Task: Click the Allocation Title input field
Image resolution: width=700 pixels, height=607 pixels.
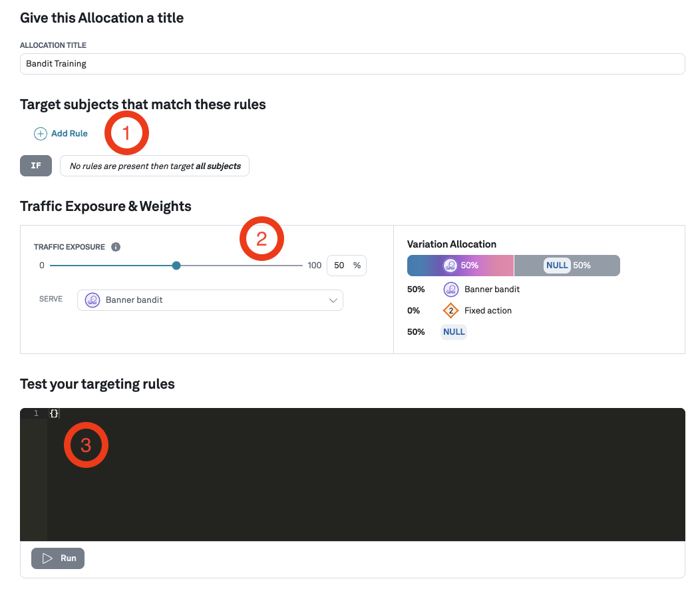Action: [x=353, y=63]
